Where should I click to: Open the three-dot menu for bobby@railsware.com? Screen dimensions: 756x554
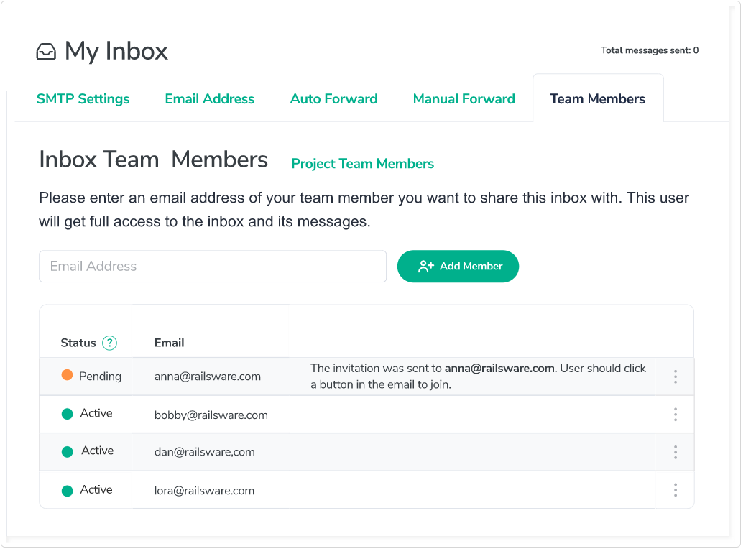(676, 415)
